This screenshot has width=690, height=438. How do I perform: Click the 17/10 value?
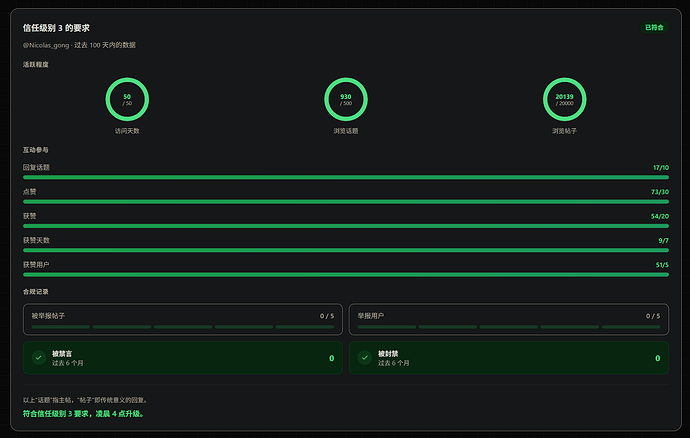(x=661, y=168)
